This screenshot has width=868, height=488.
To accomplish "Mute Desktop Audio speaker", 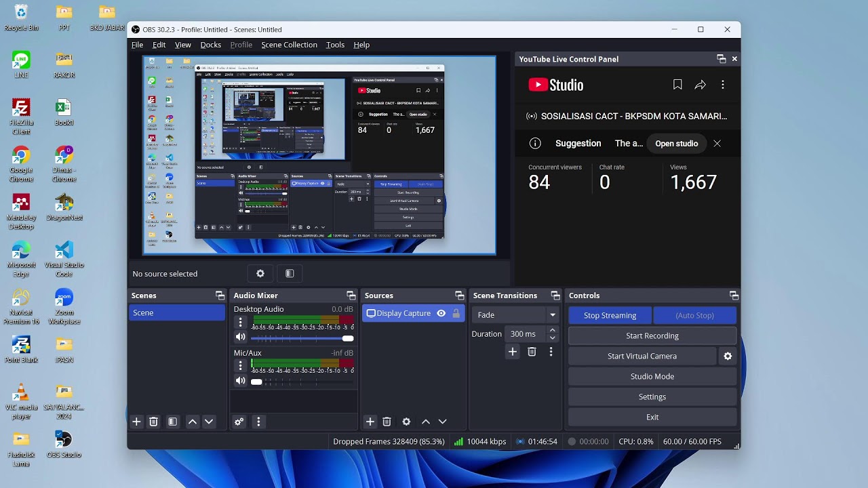I will [240, 338].
